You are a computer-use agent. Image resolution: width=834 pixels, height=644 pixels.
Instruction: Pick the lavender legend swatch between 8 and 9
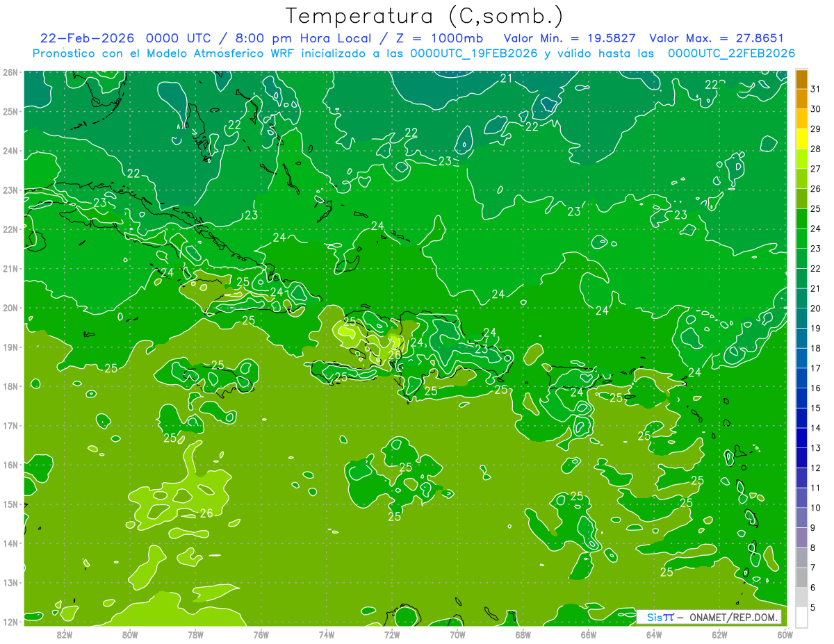tap(801, 538)
